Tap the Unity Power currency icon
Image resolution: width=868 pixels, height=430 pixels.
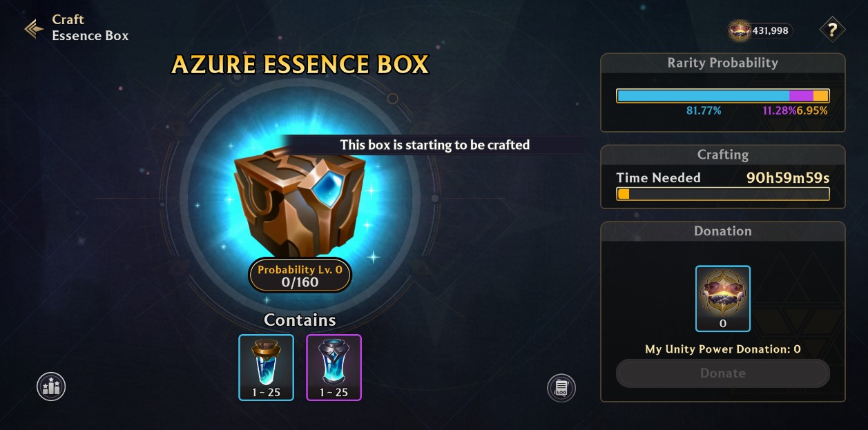click(x=740, y=30)
